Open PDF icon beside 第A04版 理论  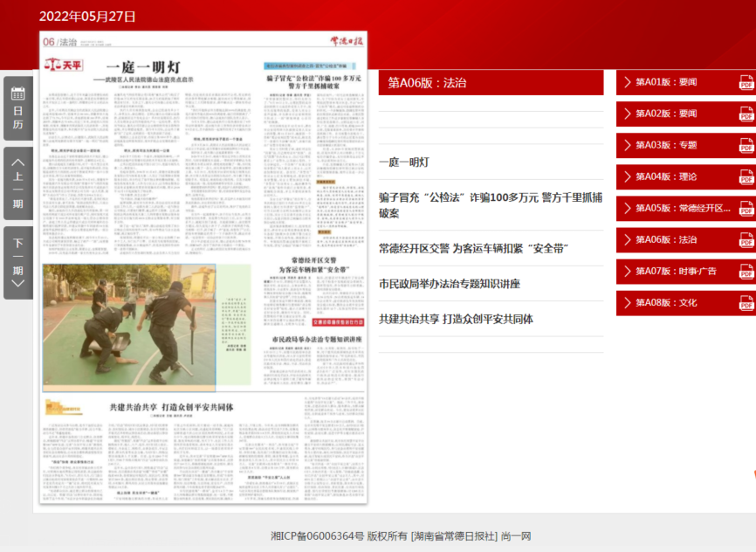pos(746,177)
